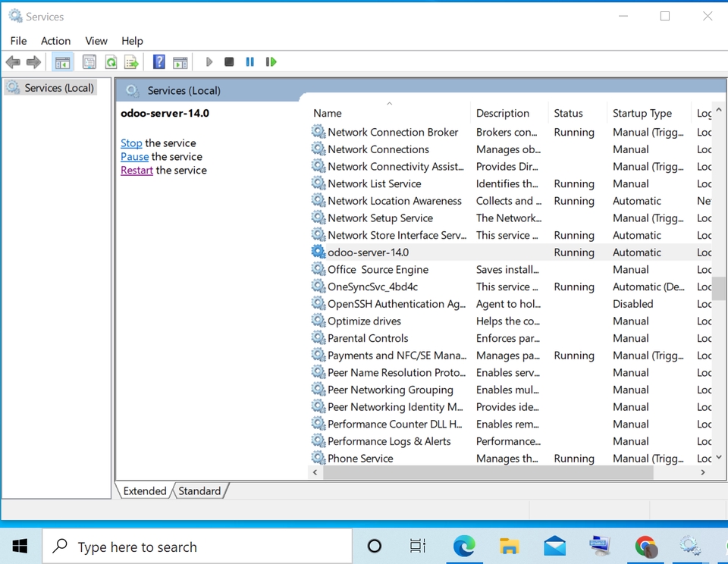Click the Properties toolbar icon

click(x=89, y=62)
